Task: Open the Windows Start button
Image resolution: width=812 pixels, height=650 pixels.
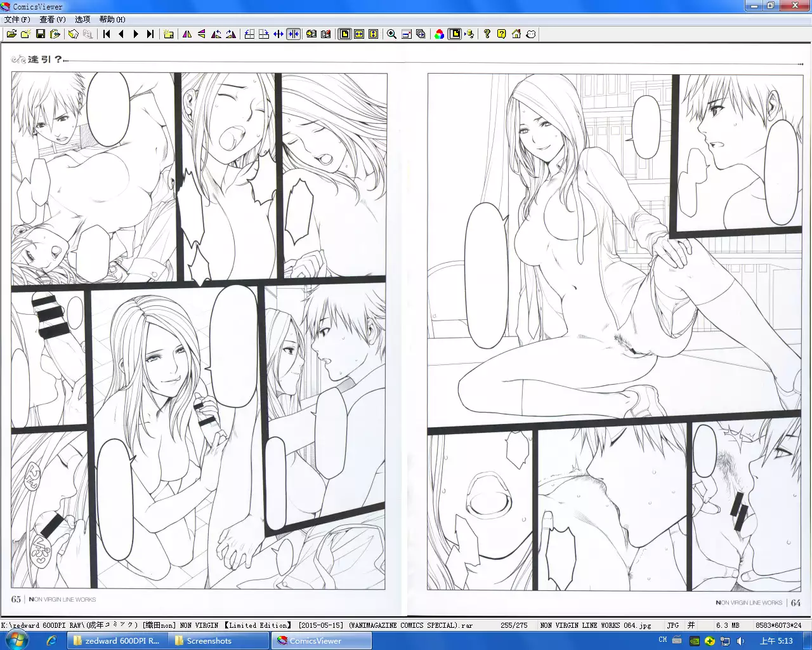Action: pyautogui.click(x=17, y=640)
